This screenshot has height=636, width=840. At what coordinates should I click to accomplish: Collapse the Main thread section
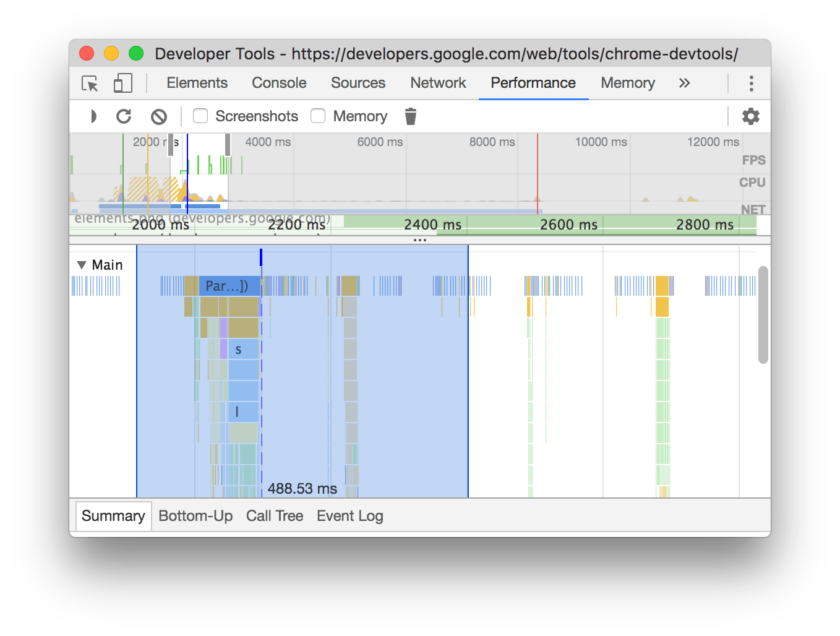(x=82, y=264)
